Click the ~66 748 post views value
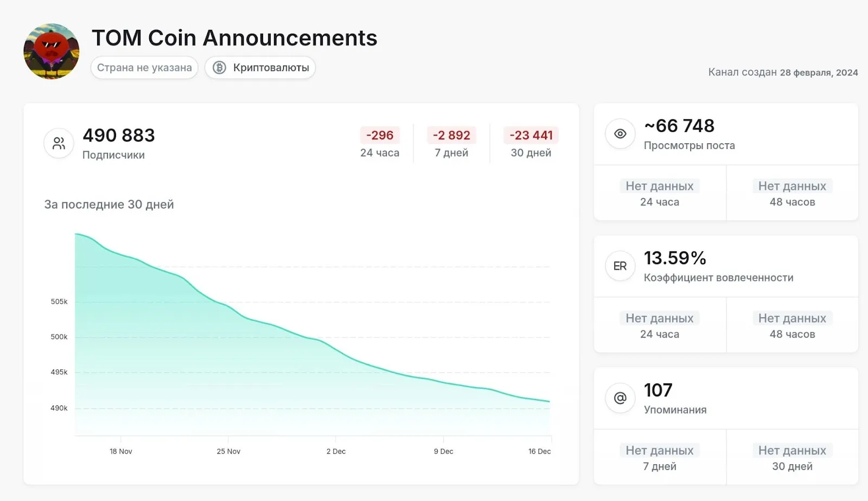 (x=679, y=126)
